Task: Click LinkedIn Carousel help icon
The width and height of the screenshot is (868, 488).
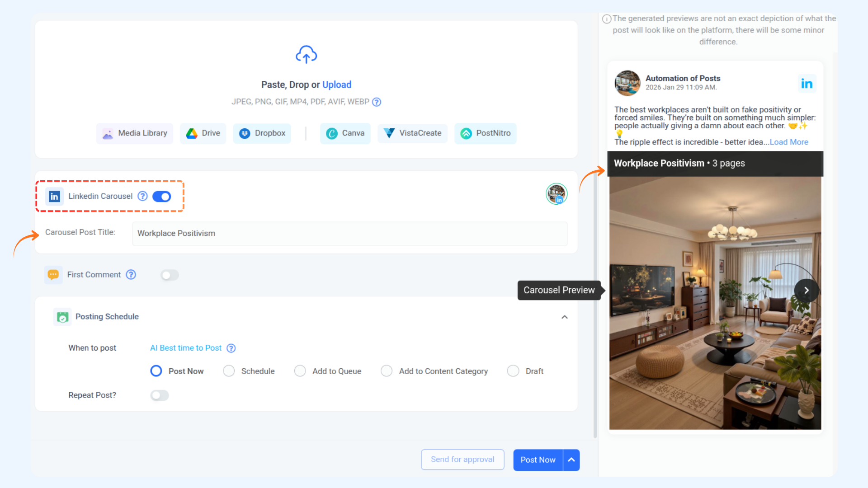Action: 142,196
